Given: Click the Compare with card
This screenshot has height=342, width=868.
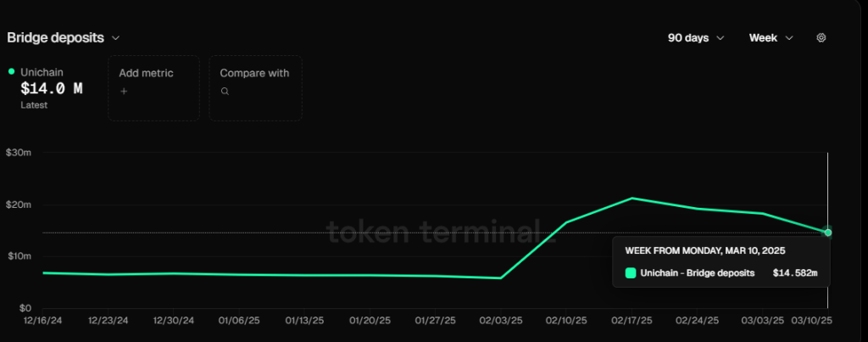Looking at the screenshot, I should tap(256, 87).
